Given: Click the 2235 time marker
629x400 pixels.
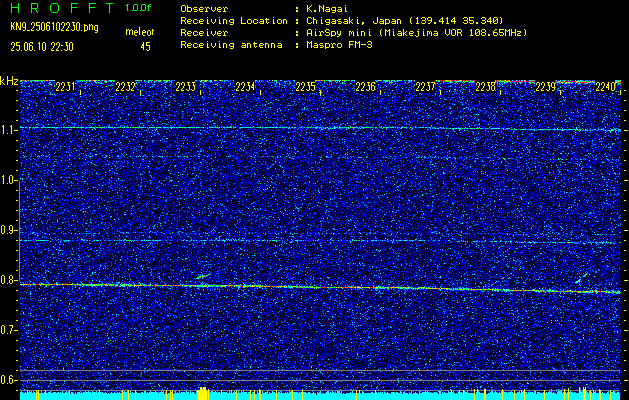Looking at the screenshot, I should [x=305, y=87].
